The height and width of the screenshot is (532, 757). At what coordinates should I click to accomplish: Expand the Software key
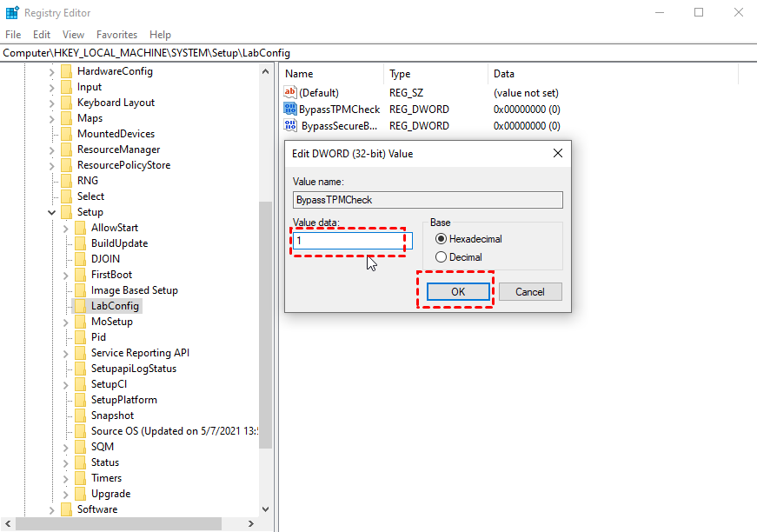click(x=51, y=509)
